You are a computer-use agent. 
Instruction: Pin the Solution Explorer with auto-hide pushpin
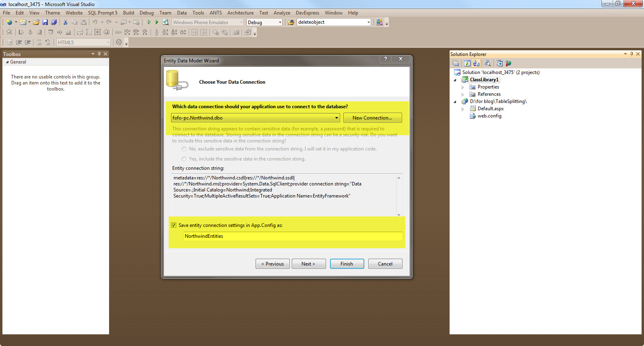click(632, 54)
